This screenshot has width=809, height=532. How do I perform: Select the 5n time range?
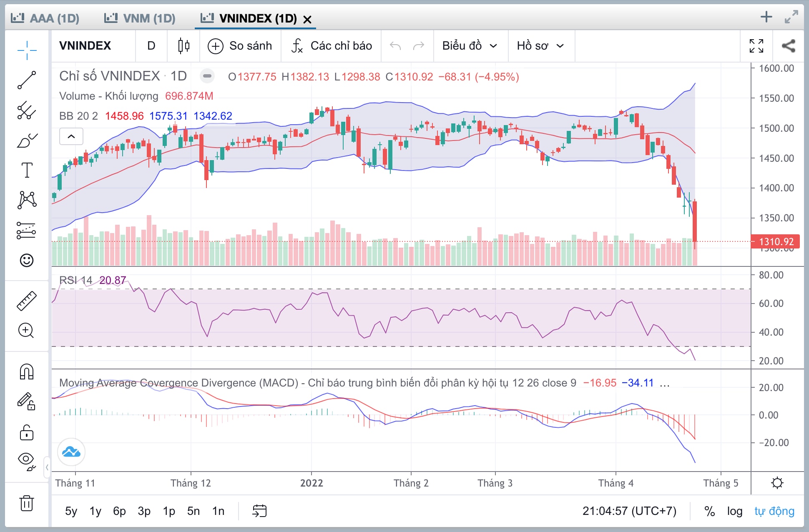193,511
